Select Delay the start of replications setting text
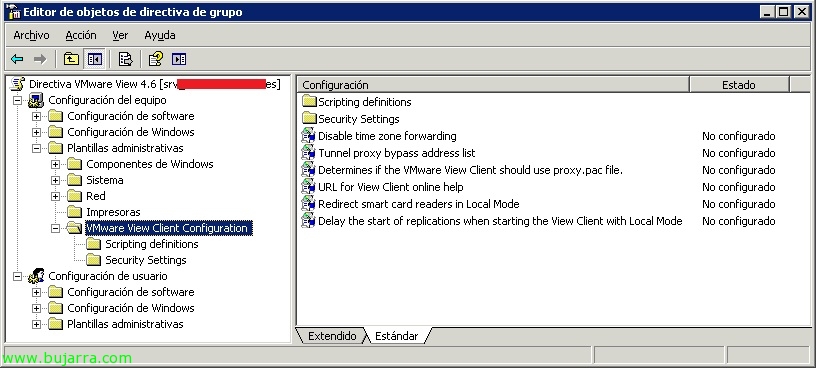 pyautogui.click(x=500, y=221)
